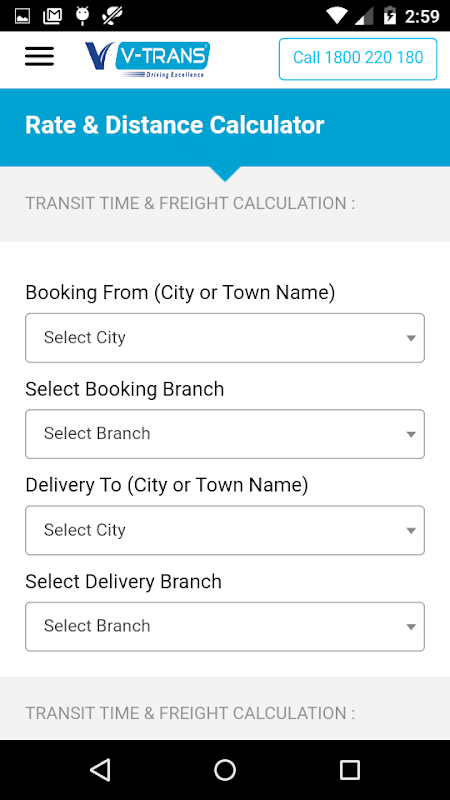Tap the Android home button
450x800 pixels.
coord(225,769)
